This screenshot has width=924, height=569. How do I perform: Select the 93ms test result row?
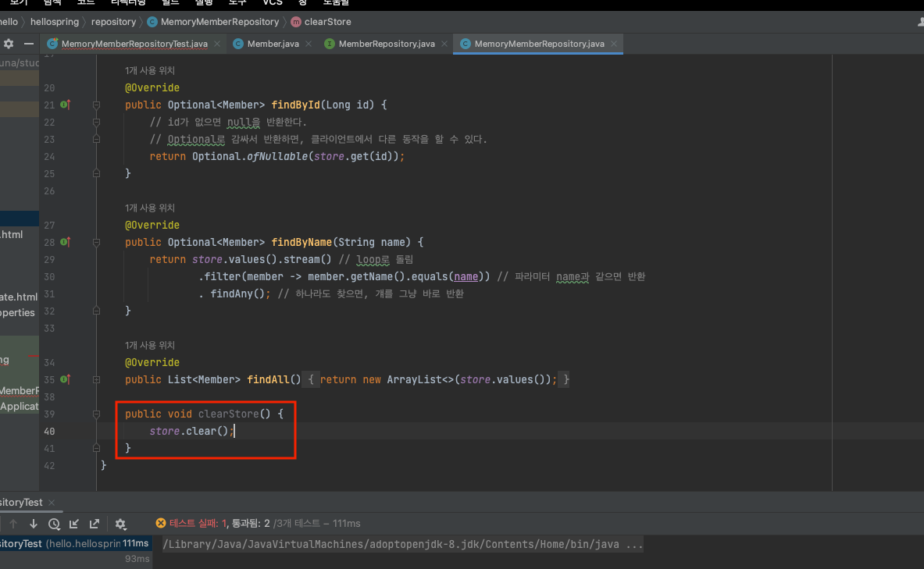click(x=76, y=558)
